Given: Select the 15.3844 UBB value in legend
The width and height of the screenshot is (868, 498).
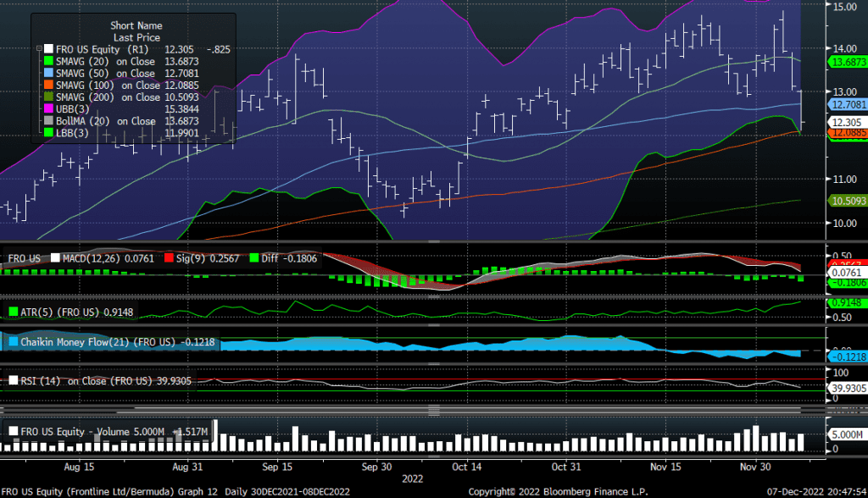Looking at the screenshot, I should 181,109.
